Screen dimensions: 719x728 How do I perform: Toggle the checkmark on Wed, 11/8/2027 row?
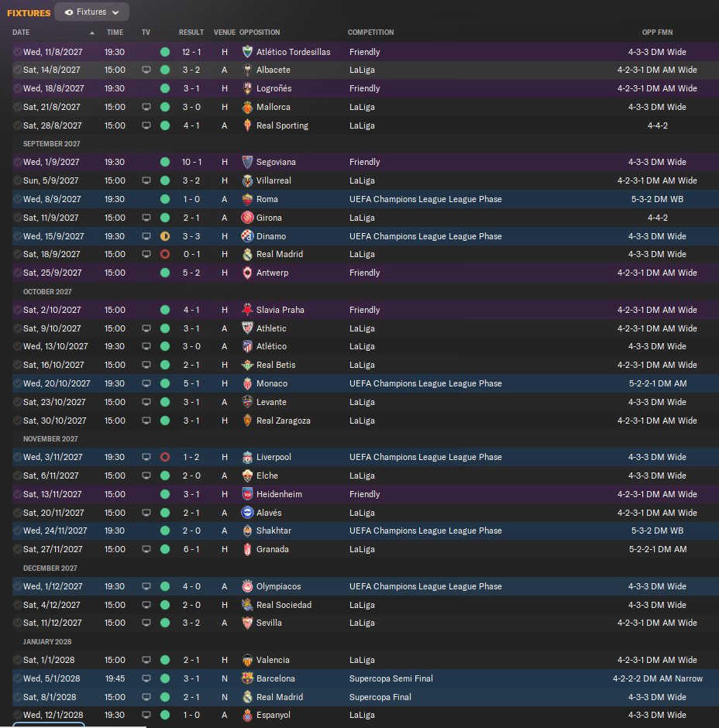coord(17,52)
